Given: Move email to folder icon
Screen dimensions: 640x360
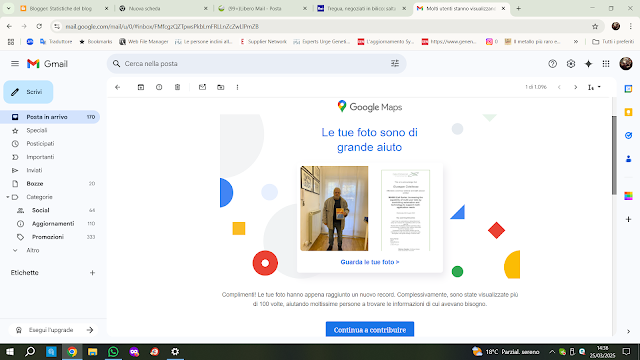Looking at the screenshot, I should click(x=220, y=87).
